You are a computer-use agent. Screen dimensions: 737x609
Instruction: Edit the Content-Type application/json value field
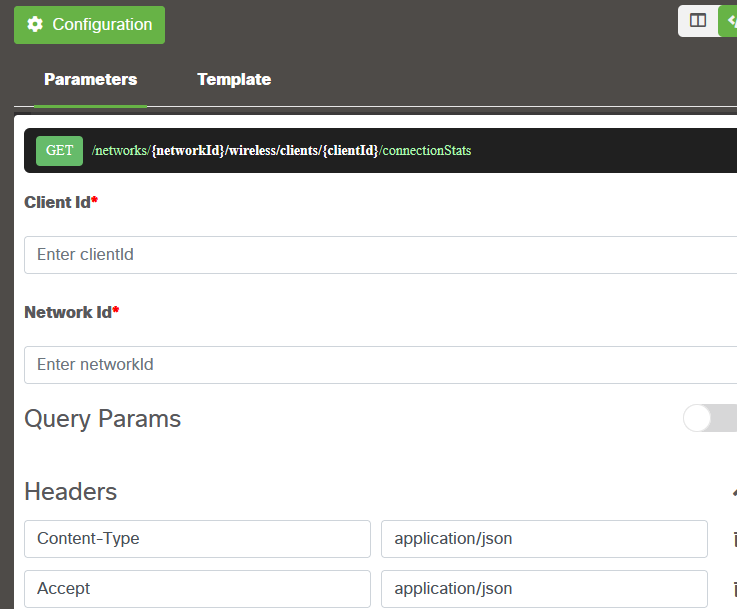point(544,539)
